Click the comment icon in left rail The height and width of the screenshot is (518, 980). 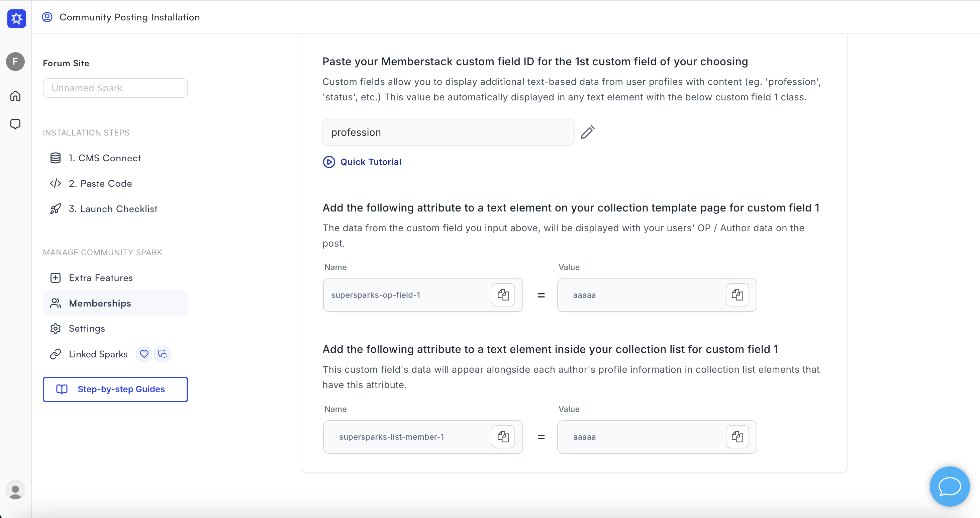[x=16, y=124]
